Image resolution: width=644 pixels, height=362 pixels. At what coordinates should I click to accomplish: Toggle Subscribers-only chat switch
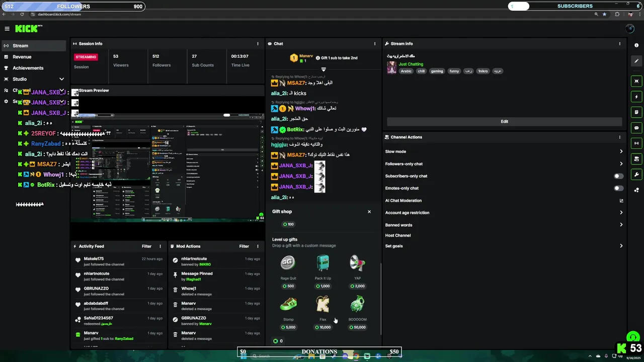[618, 176]
